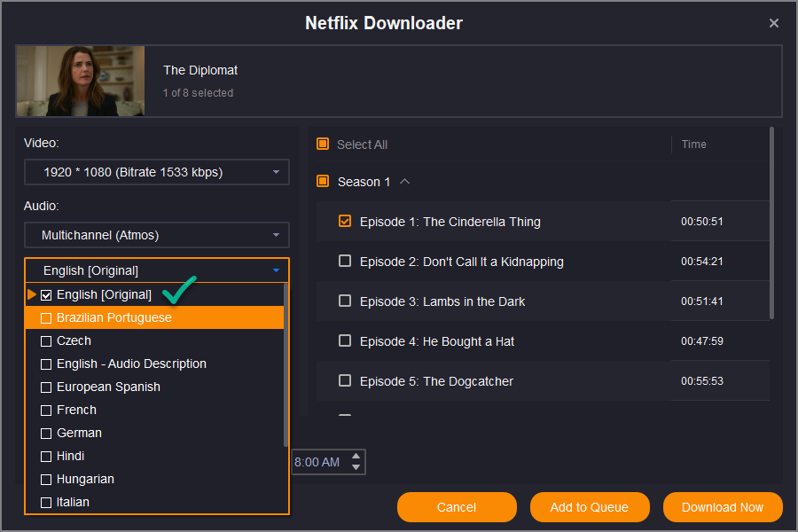Screen dimensions: 798x532
Task: Click The Diplomat title text
Action: 200,70
